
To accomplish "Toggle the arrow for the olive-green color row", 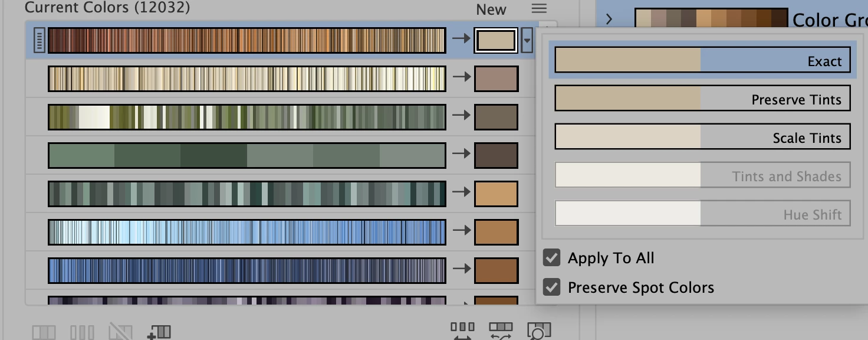I will [460, 116].
